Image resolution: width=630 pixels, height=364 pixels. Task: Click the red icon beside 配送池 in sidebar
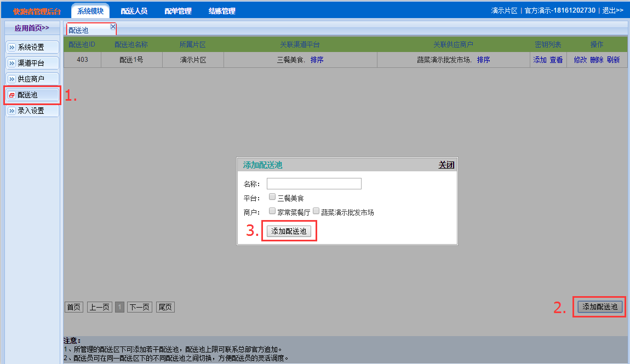tap(12, 95)
